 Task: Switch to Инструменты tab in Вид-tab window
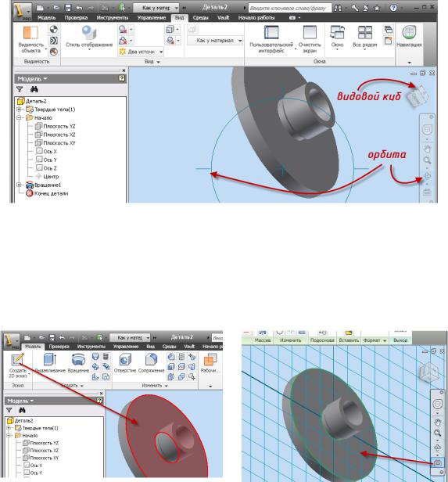[113, 18]
